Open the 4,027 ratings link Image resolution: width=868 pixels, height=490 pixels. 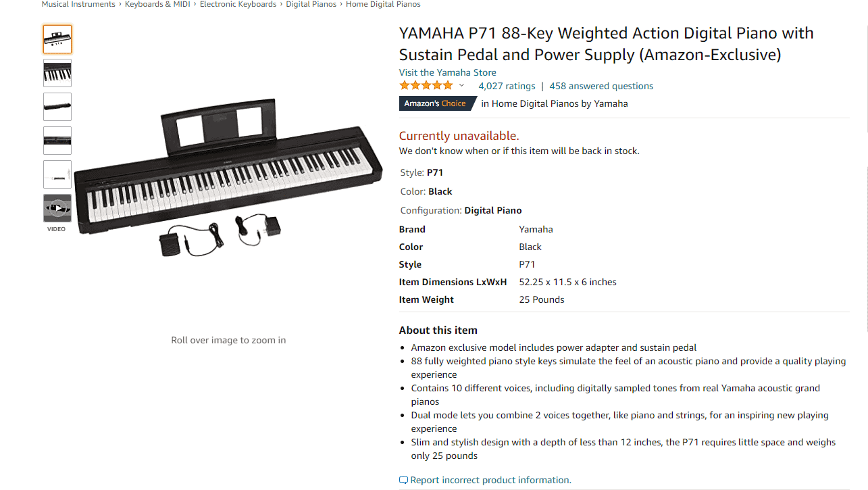point(507,86)
